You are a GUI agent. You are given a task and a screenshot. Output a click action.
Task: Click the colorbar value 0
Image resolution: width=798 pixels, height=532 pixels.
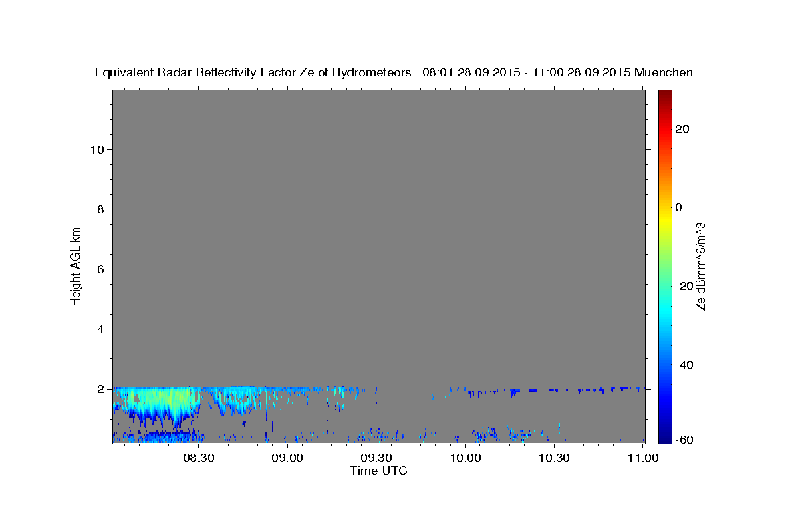pyautogui.click(x=679, y=207)
